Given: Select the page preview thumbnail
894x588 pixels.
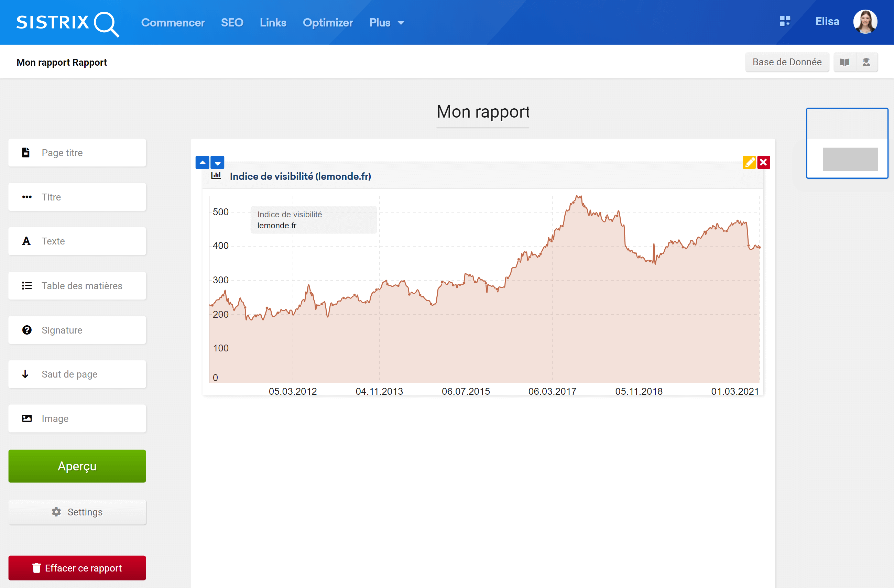Looking at the screenshot, I should [847, 143].
